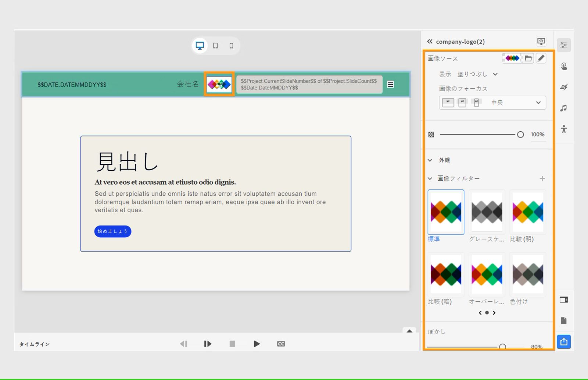Collapse the 画像フィルター section

pos(430,179)
